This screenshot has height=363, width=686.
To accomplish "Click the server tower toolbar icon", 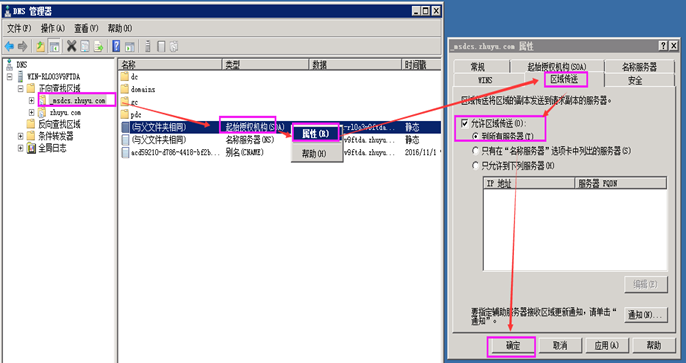I will [x=148, y=46].
